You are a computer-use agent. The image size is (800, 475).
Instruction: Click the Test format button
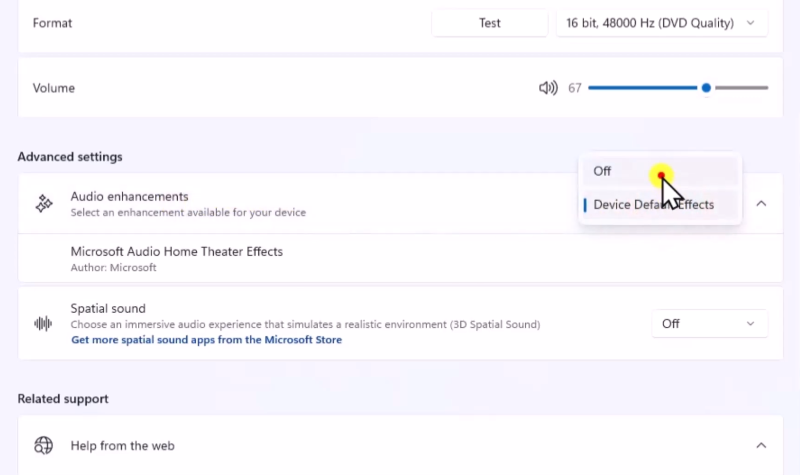coord(490,23)
